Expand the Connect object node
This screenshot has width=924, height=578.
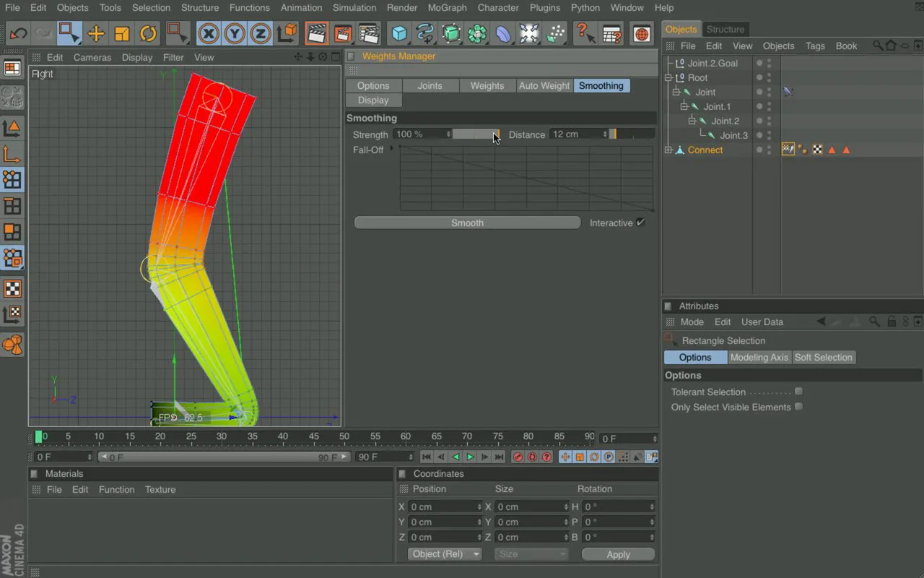click(x=668, y=150)
